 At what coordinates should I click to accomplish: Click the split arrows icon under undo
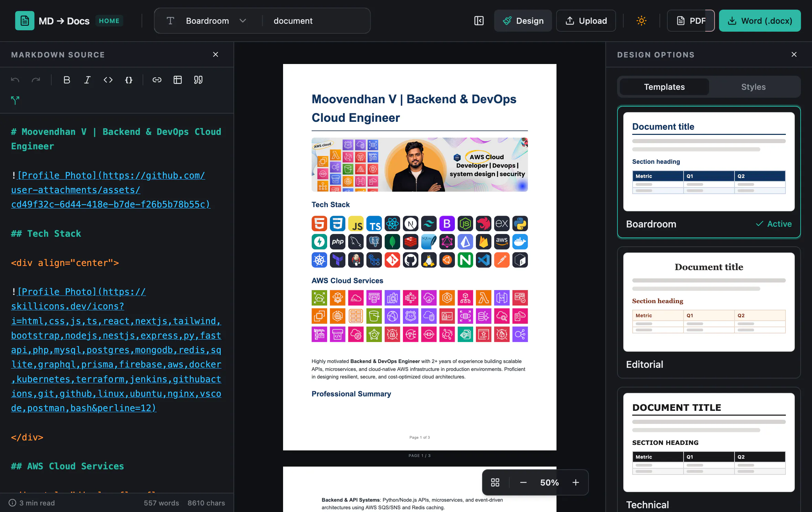coord(15,100)
